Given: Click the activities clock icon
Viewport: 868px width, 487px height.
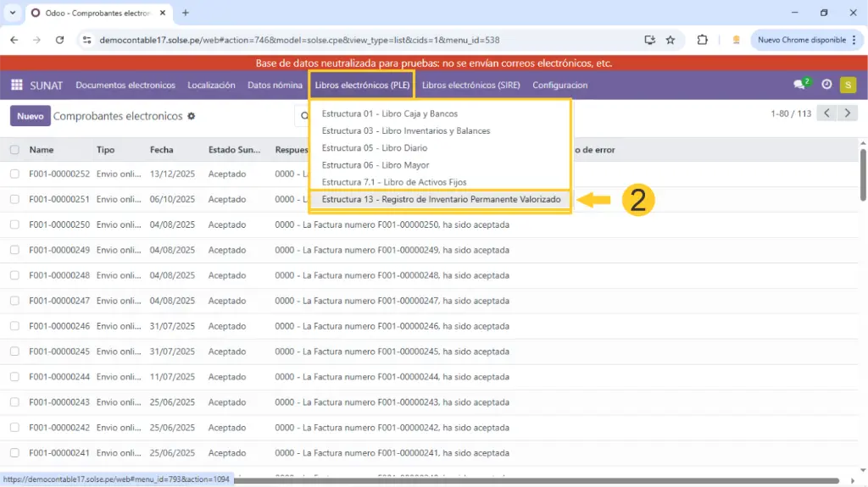Looking at the screenshot, I should (826, 85).
